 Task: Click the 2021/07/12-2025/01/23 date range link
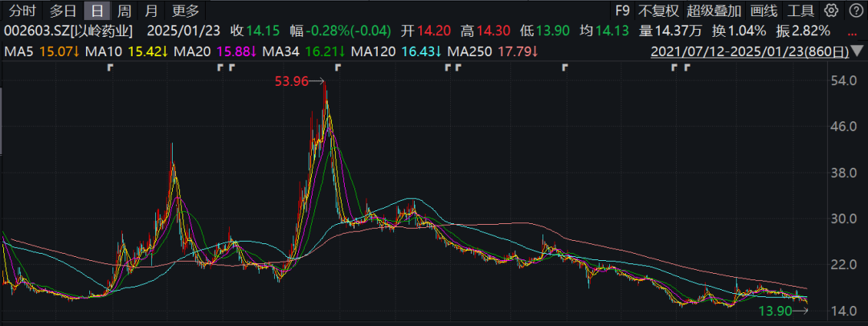pos(748,52)
